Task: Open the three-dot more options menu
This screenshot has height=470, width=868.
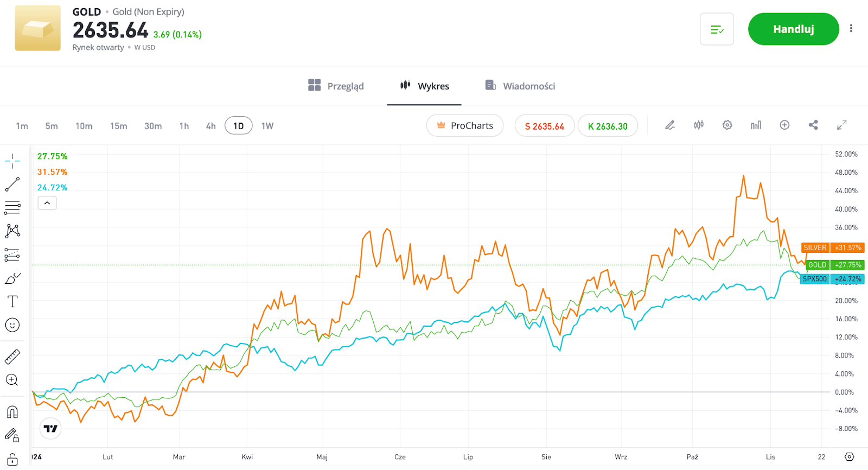Action: click(x=851, y=28)
